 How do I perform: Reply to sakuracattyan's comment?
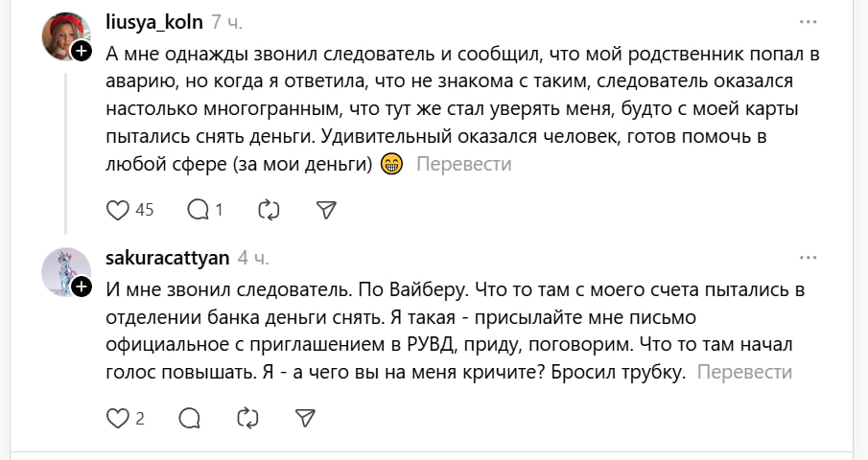click(190, 417)
